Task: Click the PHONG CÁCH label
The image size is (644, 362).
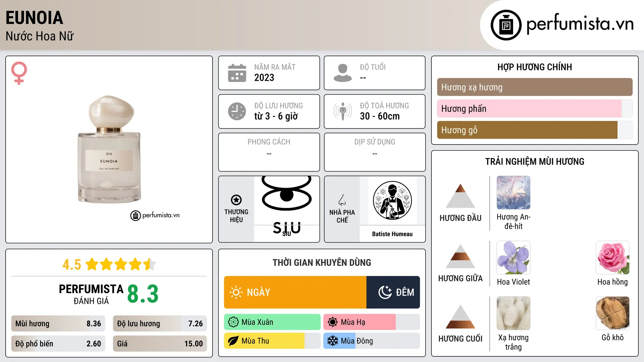Action: 269,142
